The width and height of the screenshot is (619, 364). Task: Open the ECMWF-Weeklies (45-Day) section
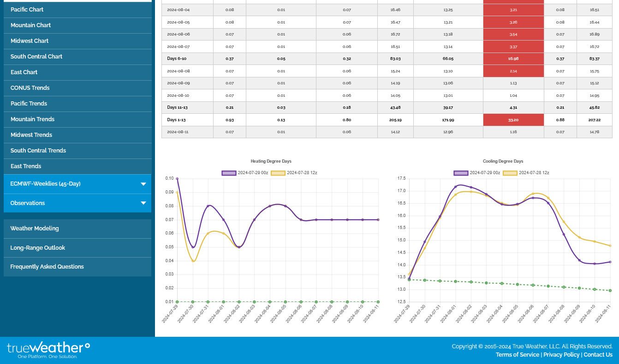[45, 184]
